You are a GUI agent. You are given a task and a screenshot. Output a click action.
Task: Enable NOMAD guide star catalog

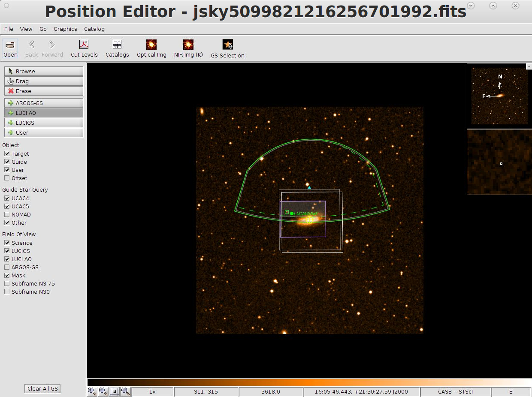pos(7,214)
